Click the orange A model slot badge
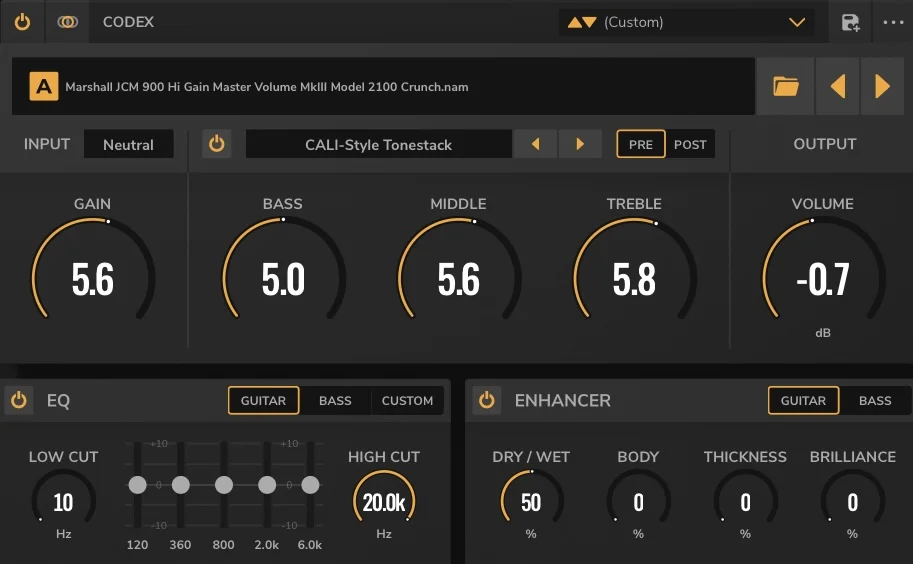 [44, 86]
